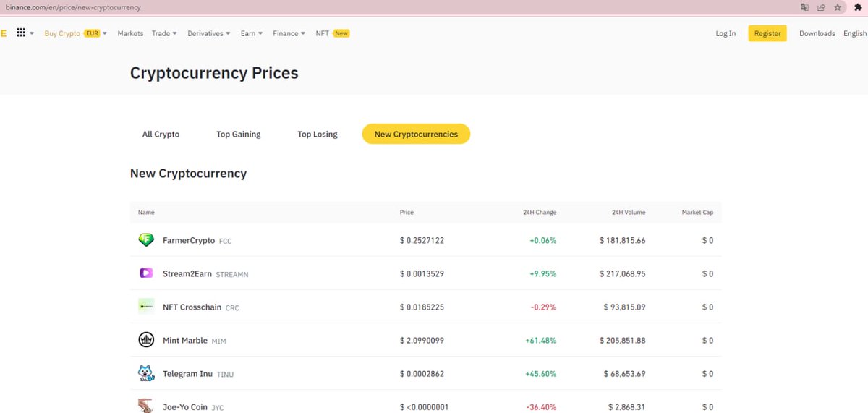Click the price $ 2.0990099
The width and height of the screenshot is (868, 413).
point(422,340)
